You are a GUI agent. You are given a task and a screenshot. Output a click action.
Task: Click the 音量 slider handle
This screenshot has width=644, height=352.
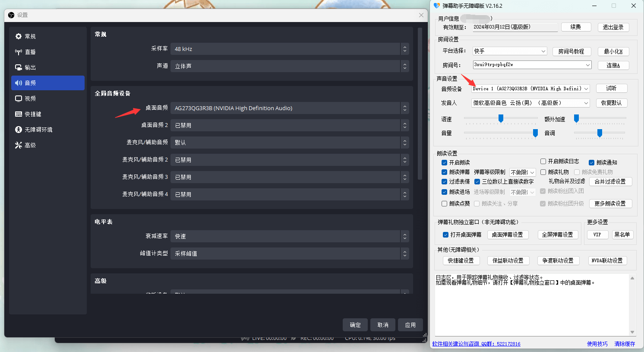click(x=535, y=133)
